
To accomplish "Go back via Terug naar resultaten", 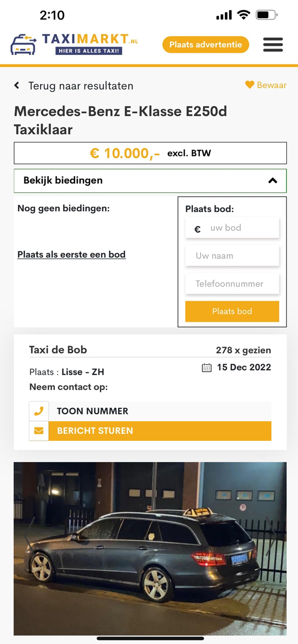I will point(81,86).
